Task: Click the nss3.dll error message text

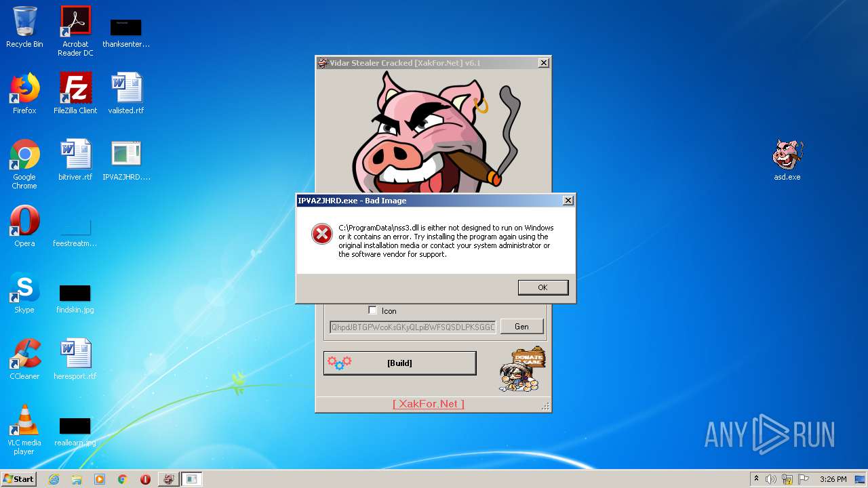Action: tap(446, 241)
